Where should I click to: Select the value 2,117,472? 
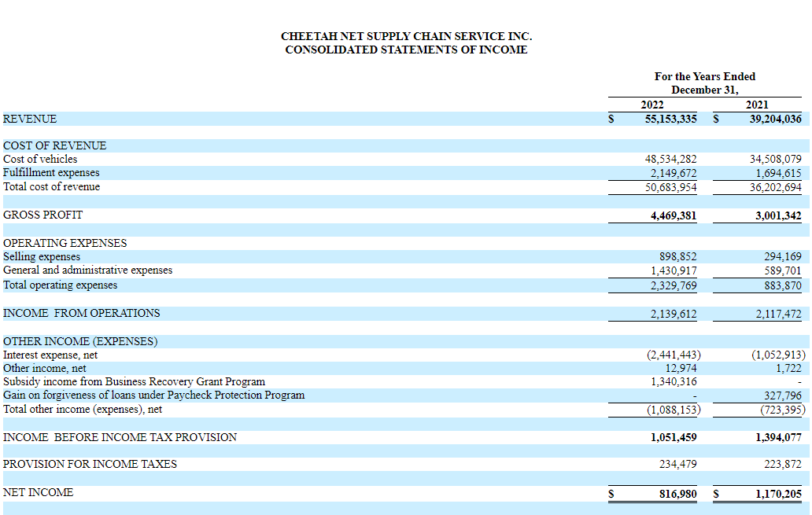(778, 315)
